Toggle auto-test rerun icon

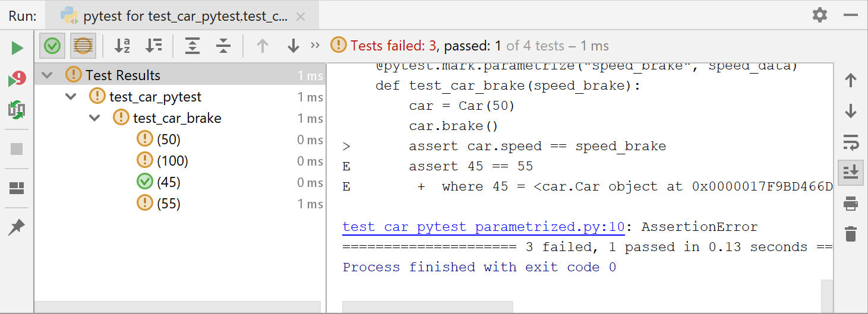click(17, 109)
